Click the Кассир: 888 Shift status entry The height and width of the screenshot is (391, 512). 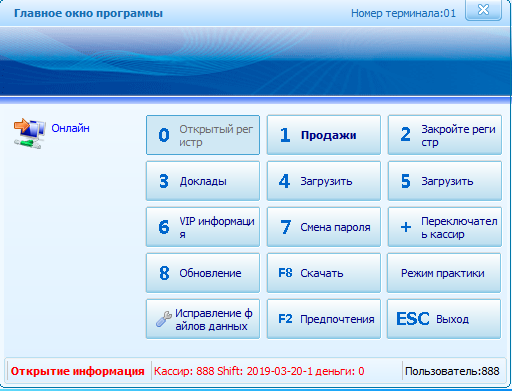click(x=259, y=371)
